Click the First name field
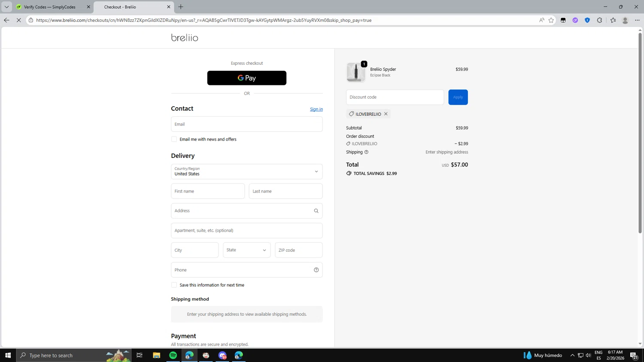The width and height of the screenshot is (644, 362). tap(208, 191)
